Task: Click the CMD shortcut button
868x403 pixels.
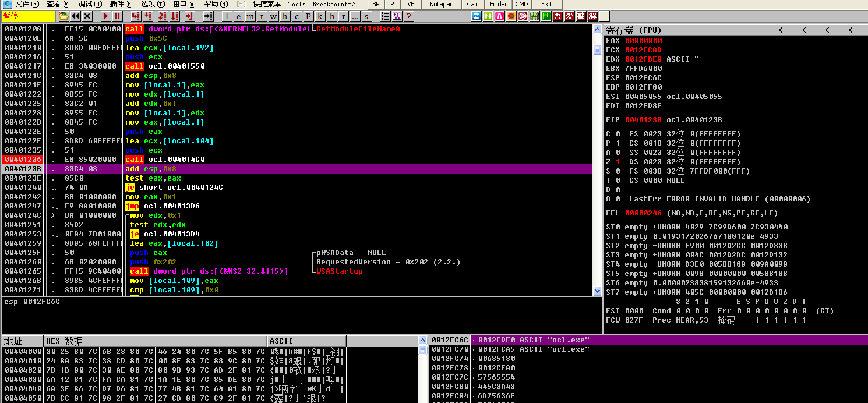Action: [x=521, y=4]
